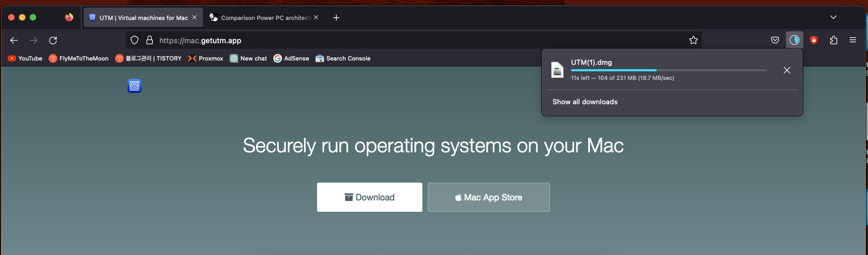Open the TISTORY blog management bookmark
Image resolution: width=868 pixels, height=255 pixels.
point(148,58)
